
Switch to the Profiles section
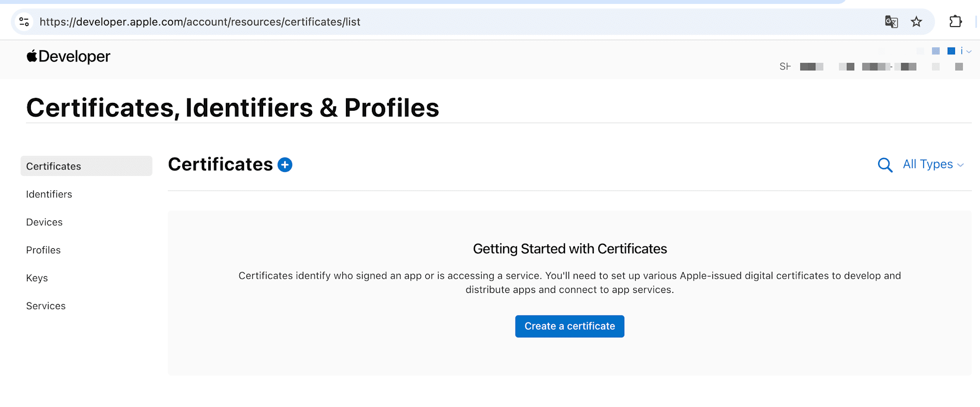(x=44, y=250)
